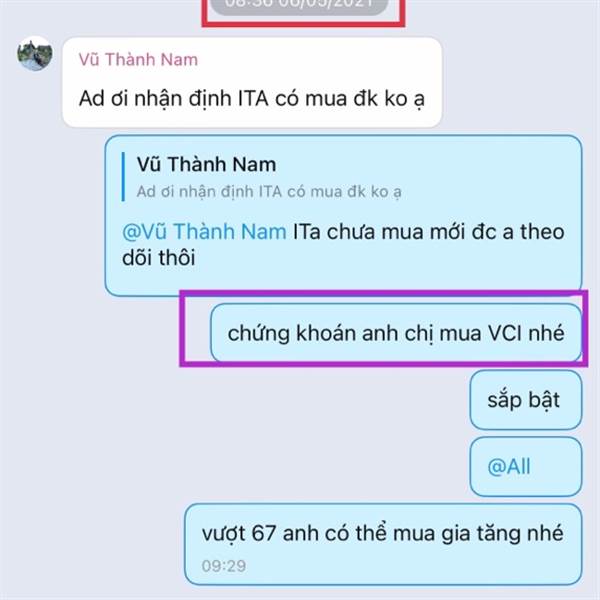Tap the date header pill at top
The height and width of the screenshot is (600, 600).
coord(300,6)
